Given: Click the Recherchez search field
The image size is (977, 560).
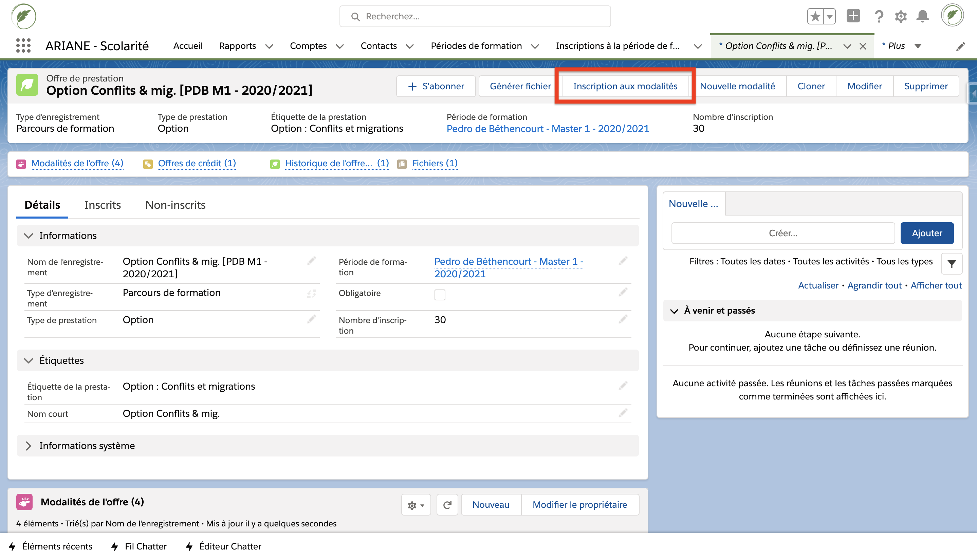Looking at the screenshot, I should tap(475, 16).
